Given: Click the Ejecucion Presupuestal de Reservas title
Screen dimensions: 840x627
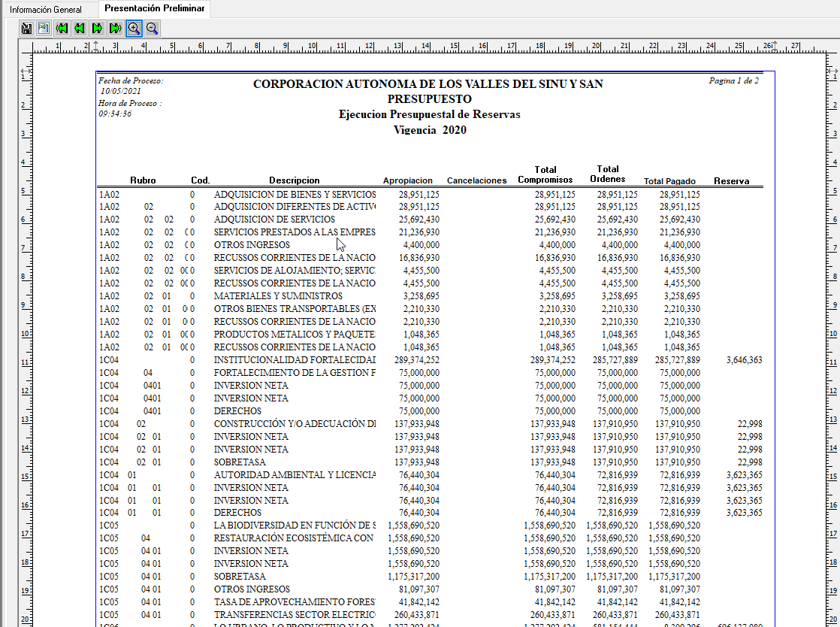Looking at the screenshot, I should coord(429,114).
